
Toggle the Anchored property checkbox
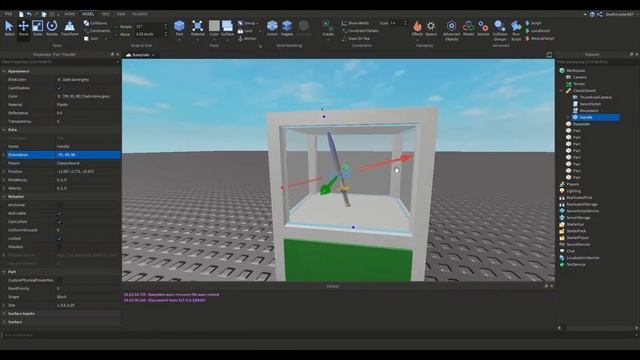[x=59, y=205]
